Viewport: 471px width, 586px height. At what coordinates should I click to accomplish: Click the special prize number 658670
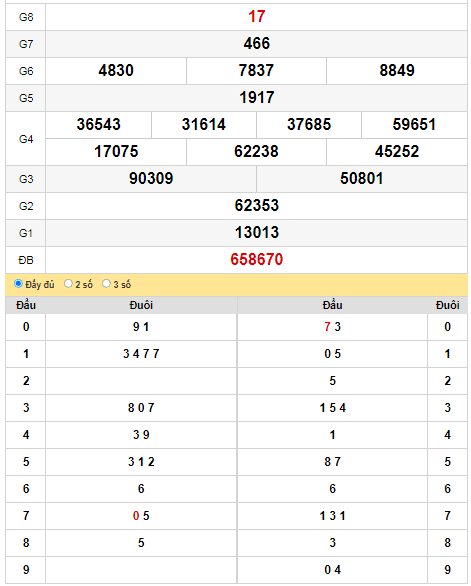click(x=256, y=259)
